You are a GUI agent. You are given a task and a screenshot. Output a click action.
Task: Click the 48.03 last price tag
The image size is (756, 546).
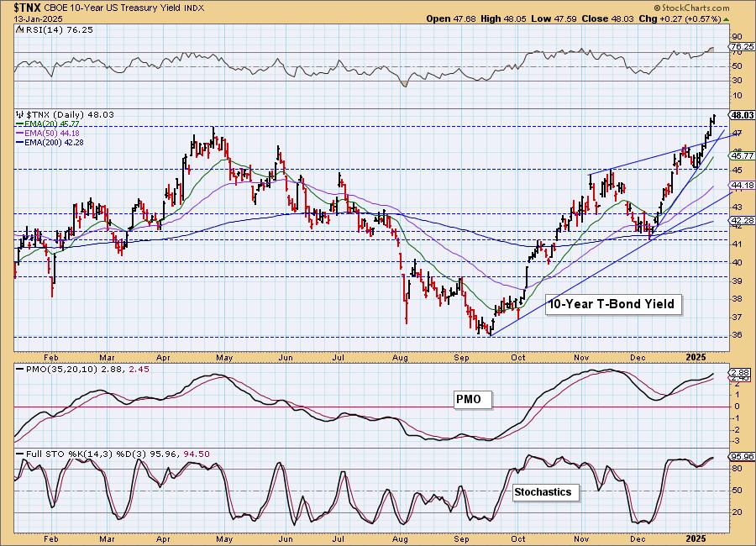point(742,115)
